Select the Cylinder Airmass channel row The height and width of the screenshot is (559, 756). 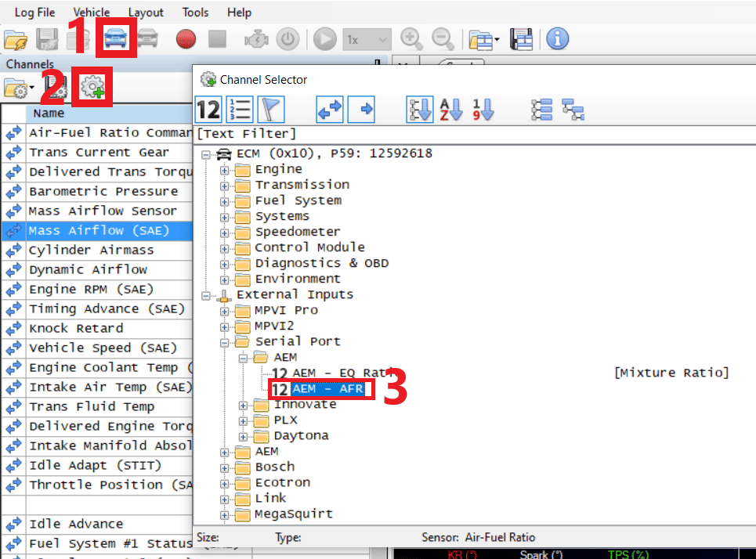coord(97,251)
